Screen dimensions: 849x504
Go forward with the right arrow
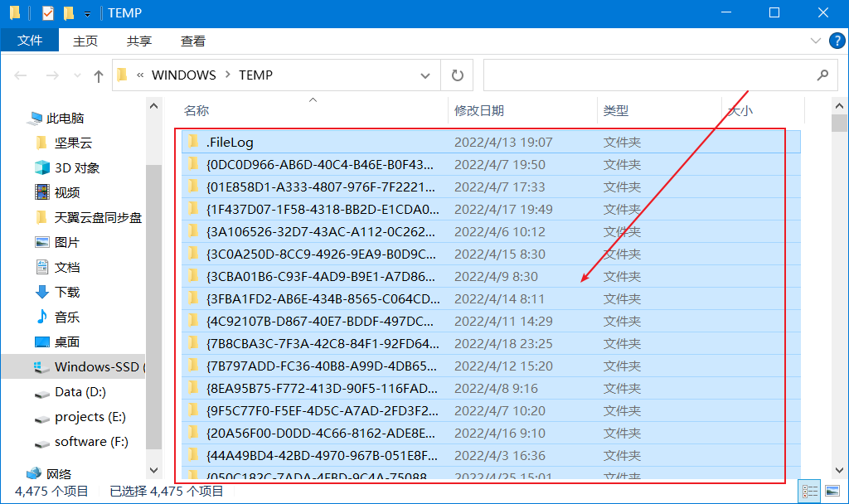point(52,75)
